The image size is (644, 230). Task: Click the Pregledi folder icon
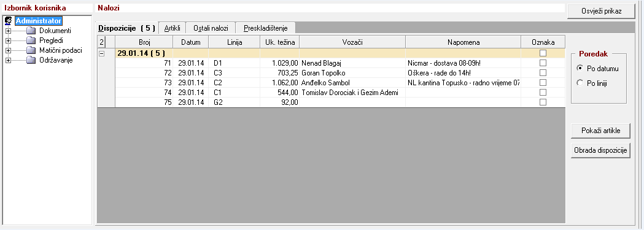click(x=31, y=40)
